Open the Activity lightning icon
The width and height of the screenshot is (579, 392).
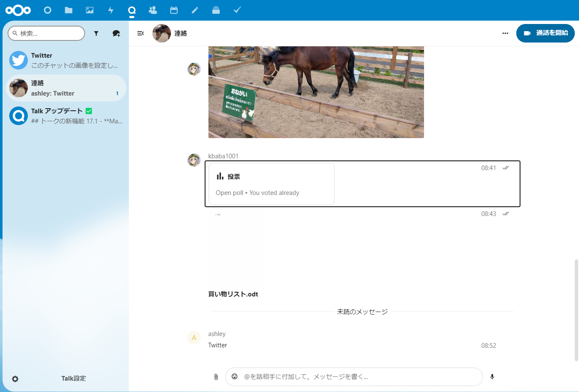coord(111,10)
